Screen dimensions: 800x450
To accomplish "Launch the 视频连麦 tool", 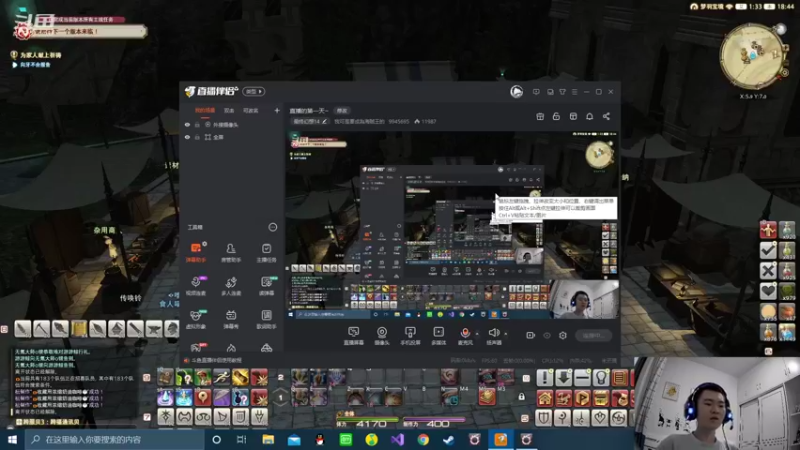I will [196, 286].
